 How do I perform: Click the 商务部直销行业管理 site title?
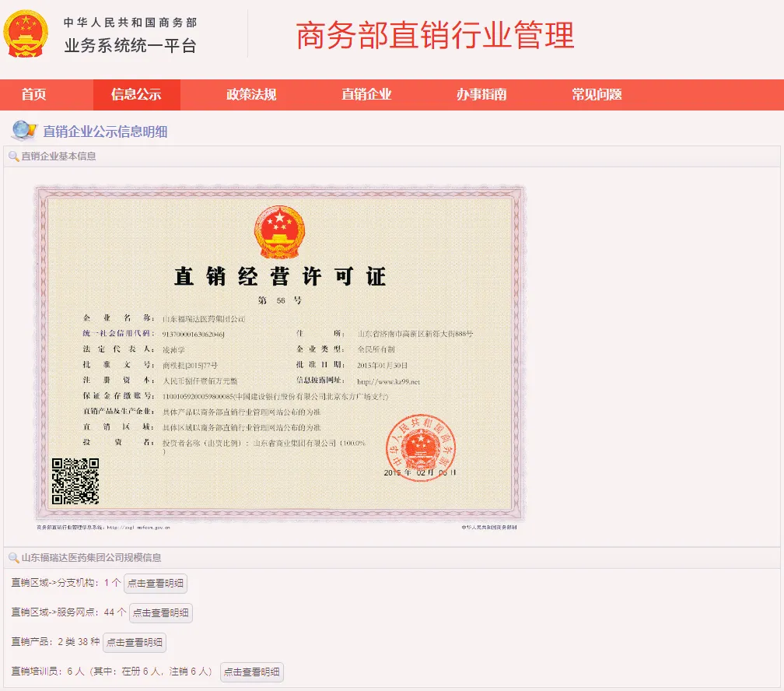point(435,36)
